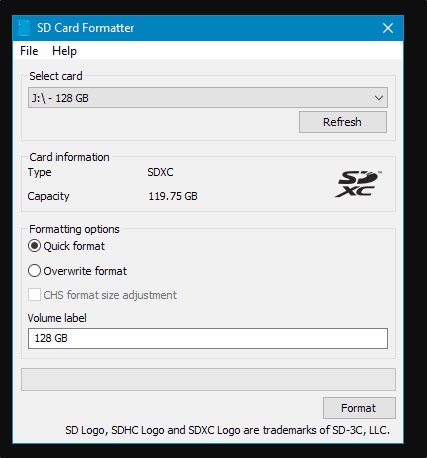
Task: Click the SD Card Formatter title text
Action: tap(86, 28)
